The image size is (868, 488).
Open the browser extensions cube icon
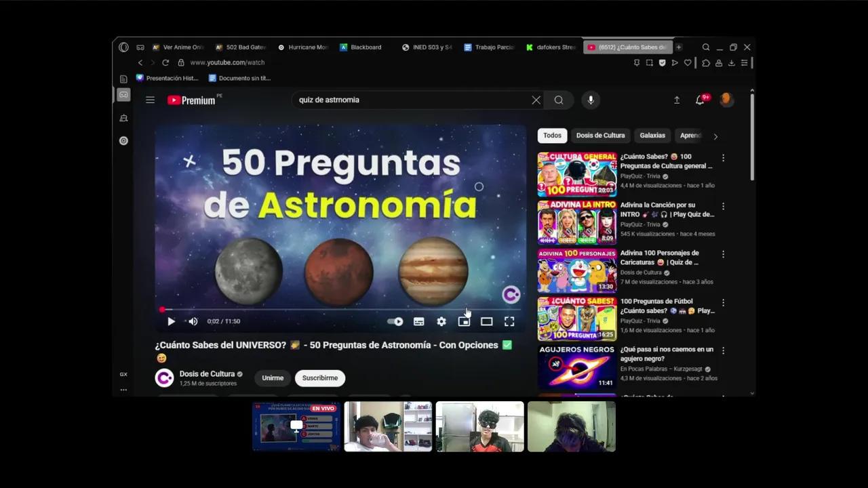click(x=706, y=63)
